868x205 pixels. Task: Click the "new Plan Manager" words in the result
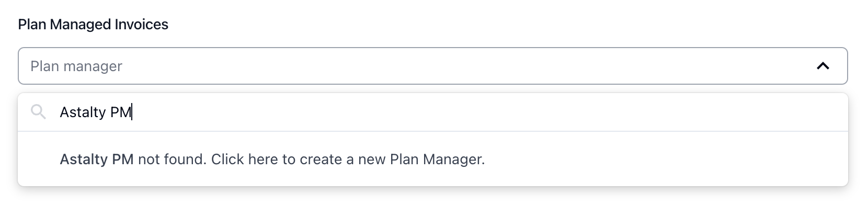tap(421, 159)
